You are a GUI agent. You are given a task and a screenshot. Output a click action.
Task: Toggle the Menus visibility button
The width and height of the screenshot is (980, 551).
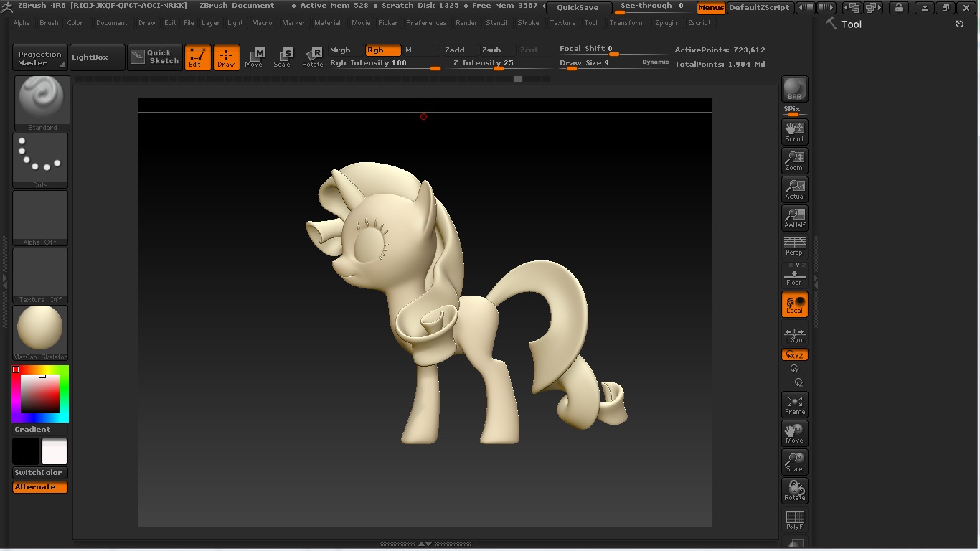click(711, 8)
